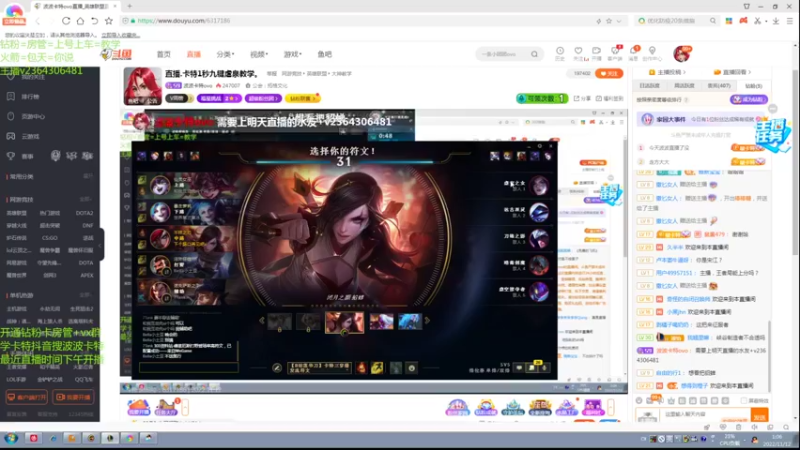Image resolution: width=800 pixels, height=450 pixels.
Task: Switch to the 日活跃度 tab
Action: tap(649, 86)
